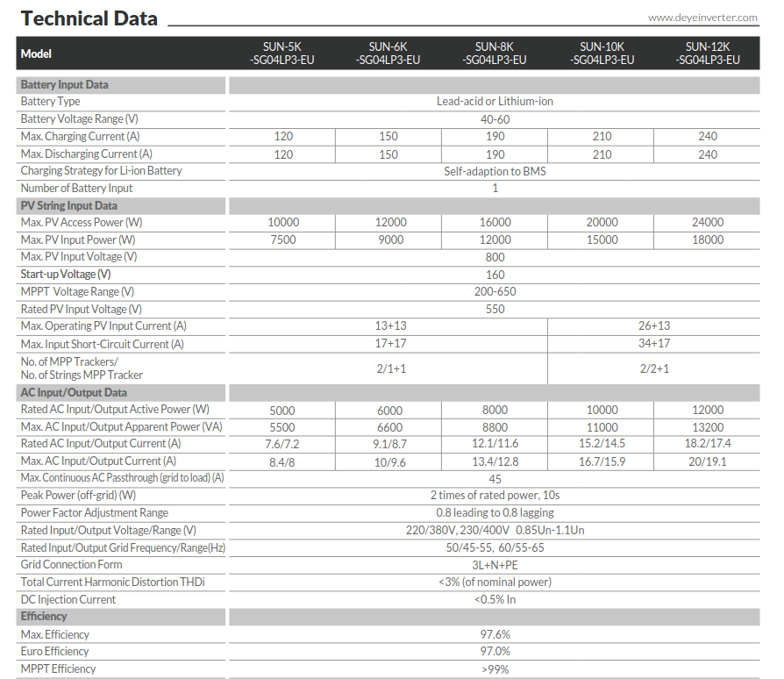Click the Power Factor Adjustment Range row label
The image size is (784, 679).
[95, 513]
